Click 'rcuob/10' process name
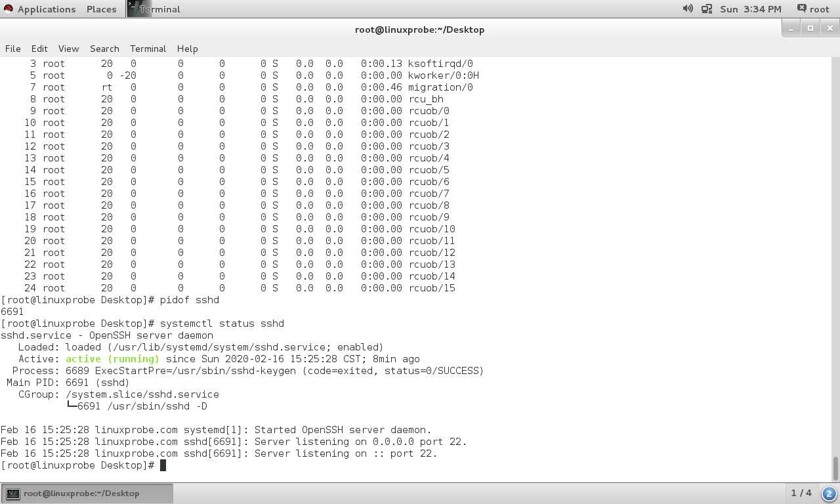 pyautogui.click(x=432, y=229)
